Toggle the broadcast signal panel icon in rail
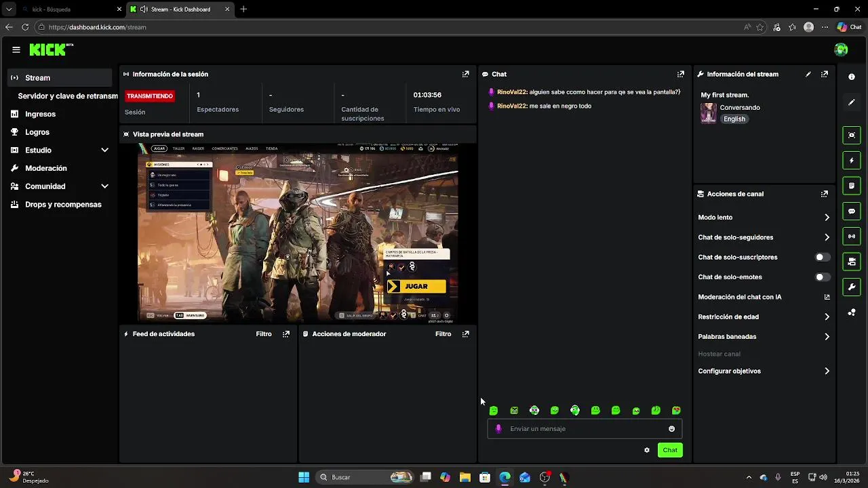Screen dimensions: 868x488 (x=852, y=237)
